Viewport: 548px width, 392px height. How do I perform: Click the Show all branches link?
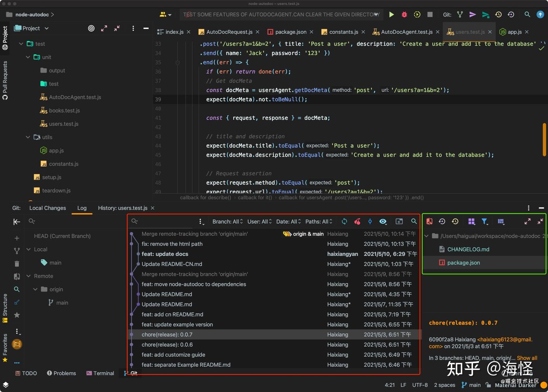click(x=527, y=358)
